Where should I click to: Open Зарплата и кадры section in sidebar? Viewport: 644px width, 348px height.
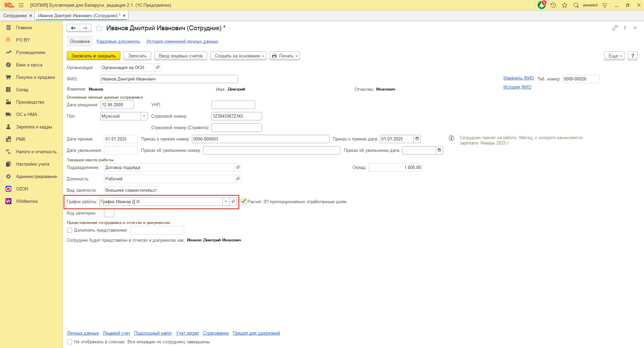(34, 127)
